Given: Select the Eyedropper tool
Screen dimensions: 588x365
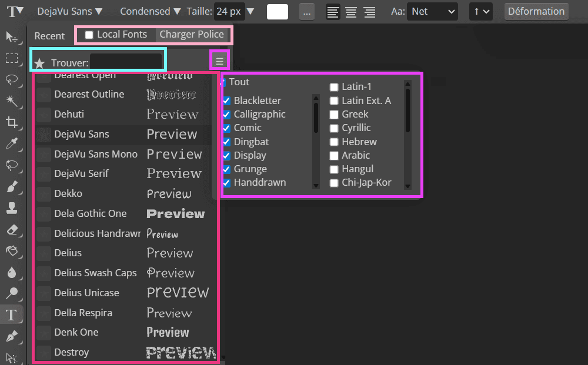Looking at the screenshot, I should tap(12, 143).
